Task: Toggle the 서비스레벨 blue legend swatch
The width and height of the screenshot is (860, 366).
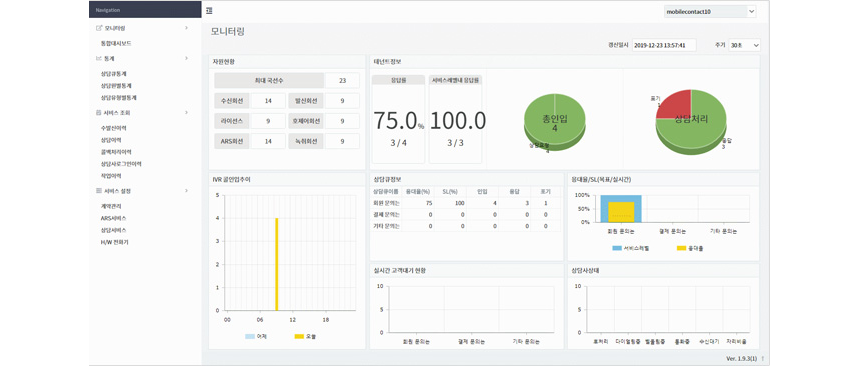Action: (617, 248)
